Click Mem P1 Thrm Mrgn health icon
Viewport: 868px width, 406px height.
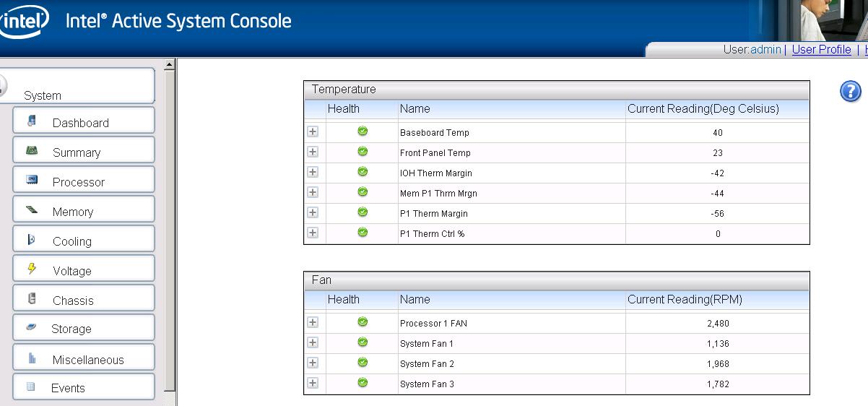tap(363, 192)
